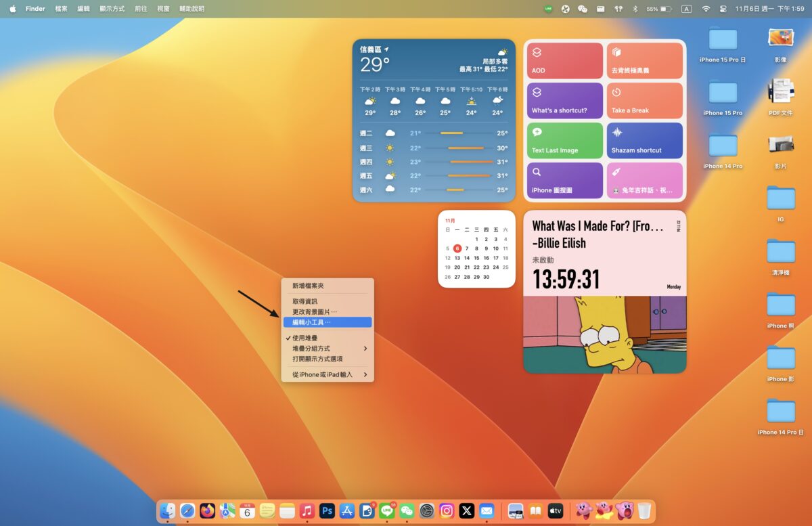Open Finder from the dock
Viewport: 812px width, 526px height.
(168, 510)
